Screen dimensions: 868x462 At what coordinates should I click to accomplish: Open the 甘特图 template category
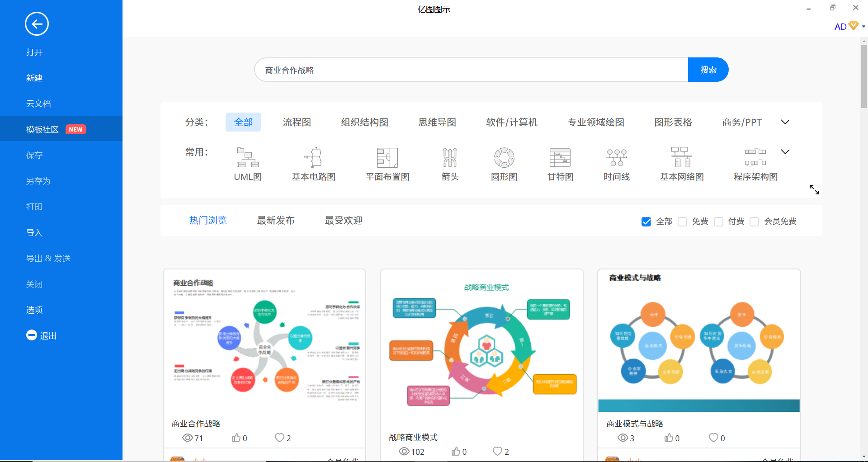(x=560, y=164)
